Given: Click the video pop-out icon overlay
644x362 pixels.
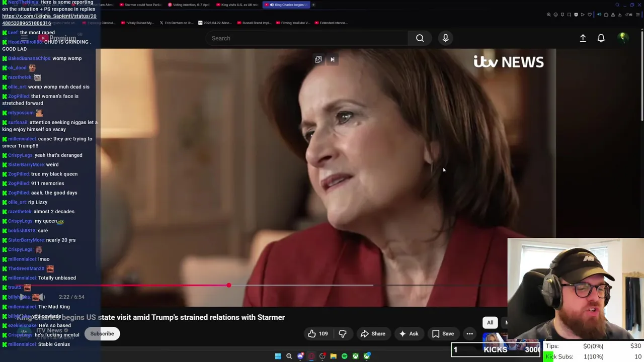Looking at the screenshot, I should pos(318,59).
